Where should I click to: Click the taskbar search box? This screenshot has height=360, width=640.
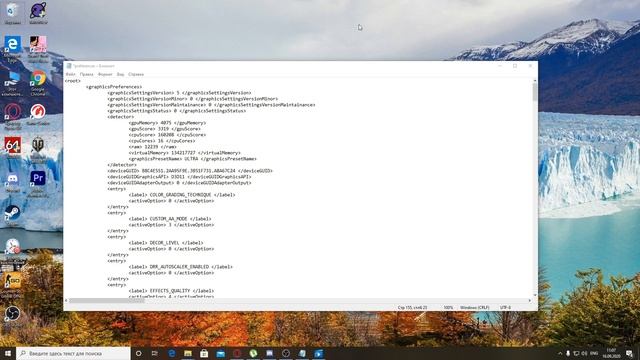pyautogui.click(x=73, y=353)
